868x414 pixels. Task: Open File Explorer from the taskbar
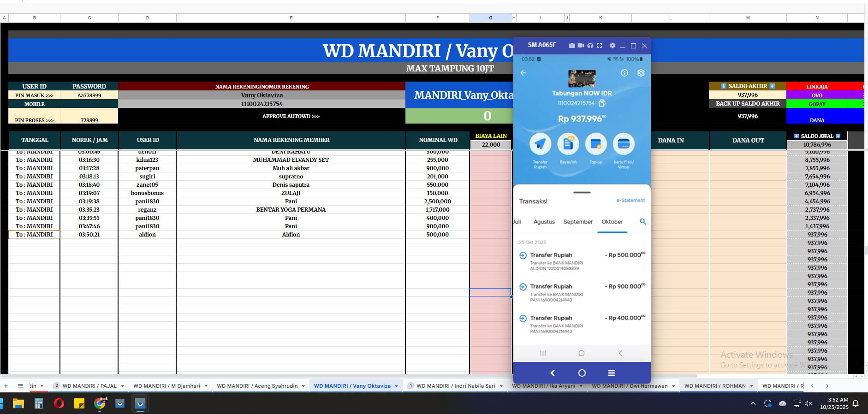[18, 403]
